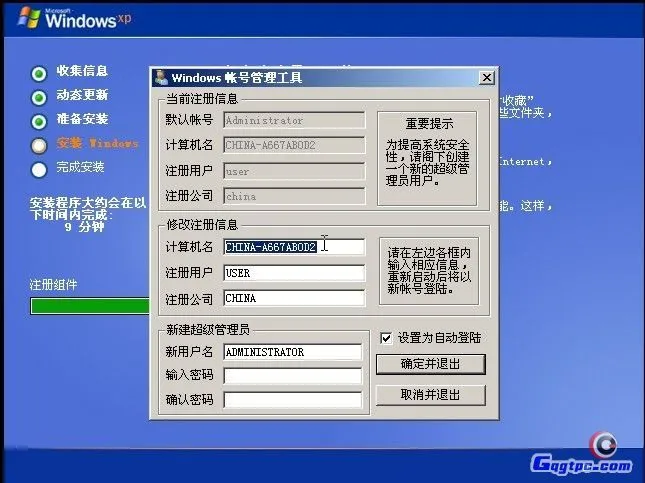Click the 9 分钟 remaining time text
Viewport: 645px width, 483px height.
pyautogui.click(x=84, y=227)
